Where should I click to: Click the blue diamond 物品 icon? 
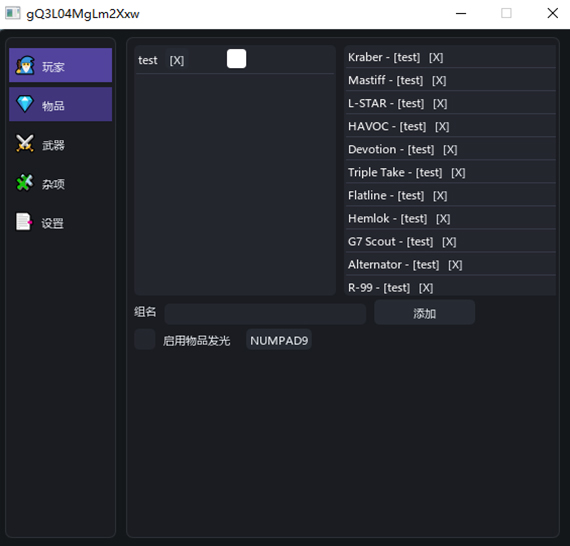[x=25, y=104]
